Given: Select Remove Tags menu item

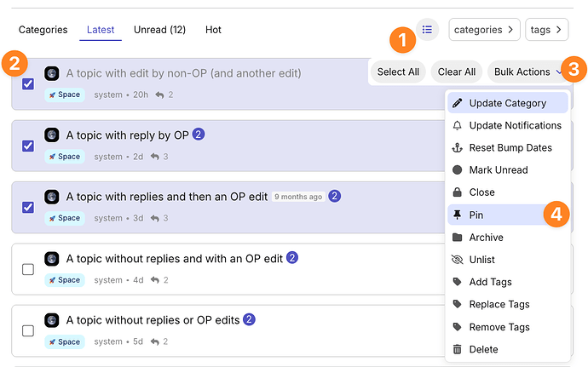Looking at the screenshot, I should (x=508, y=327).
